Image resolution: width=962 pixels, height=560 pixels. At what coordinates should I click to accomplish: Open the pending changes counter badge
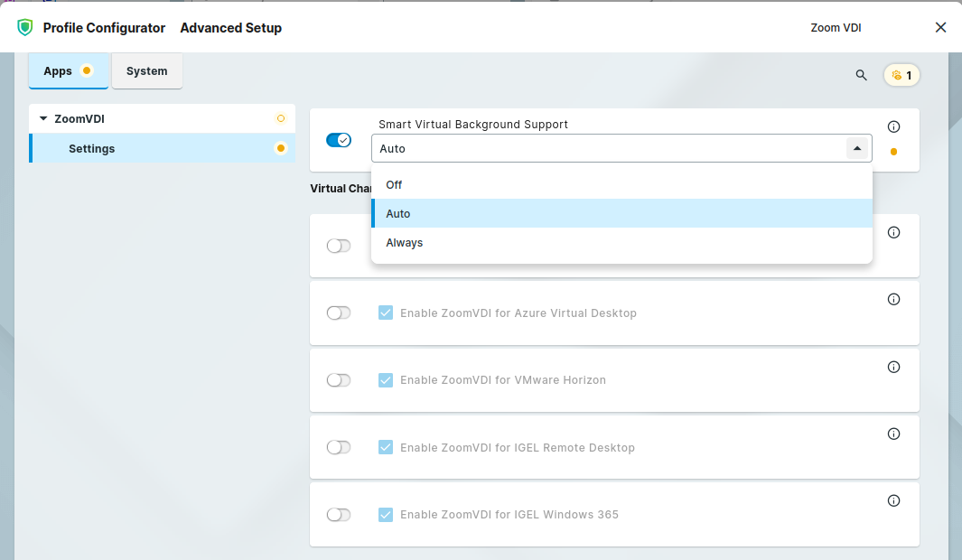pyautogui.click(x=901, y=75)
